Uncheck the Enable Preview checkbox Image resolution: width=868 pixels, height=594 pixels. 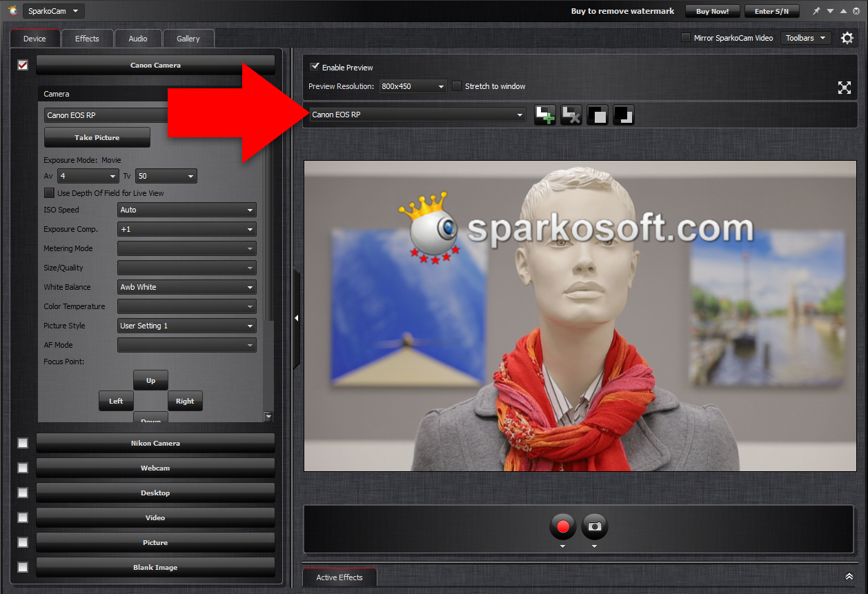(x=315, y=67)
